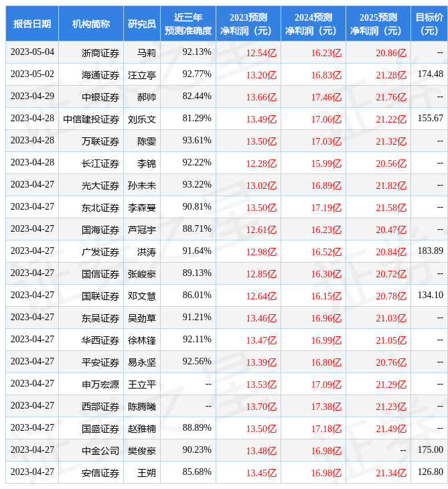Click researcher name 芦冠宇
This screenshot has width=448, height=489.
point(142,230)
